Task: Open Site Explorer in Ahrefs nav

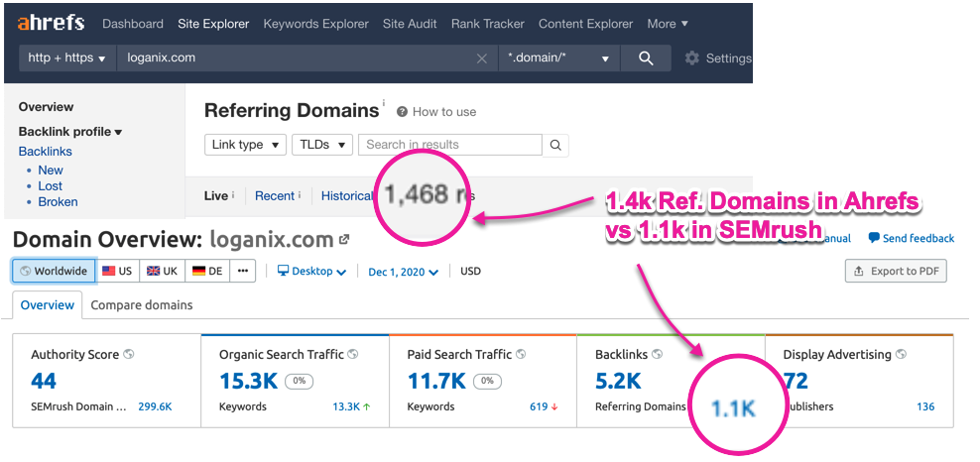Action: click(213, 24)
